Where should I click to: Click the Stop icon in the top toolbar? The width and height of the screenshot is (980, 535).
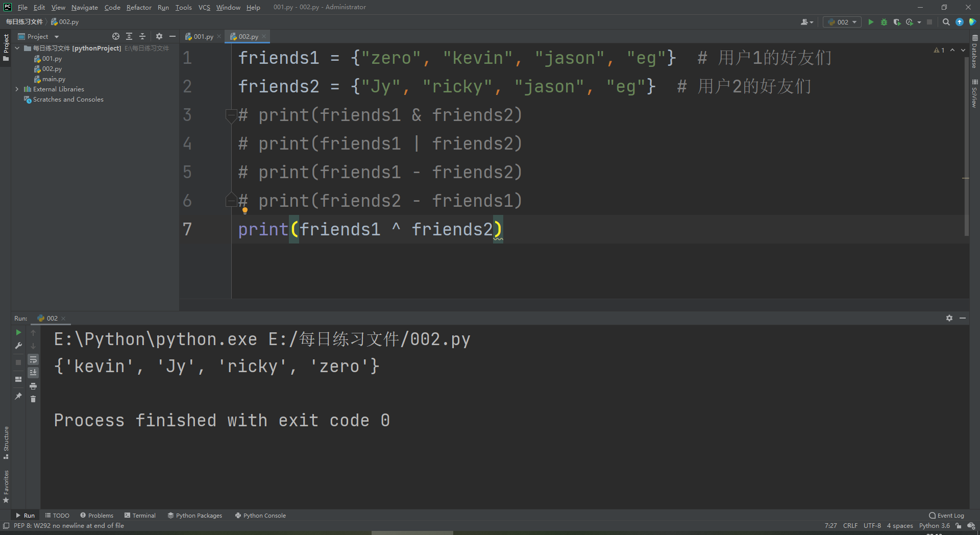tap(929, 22)
